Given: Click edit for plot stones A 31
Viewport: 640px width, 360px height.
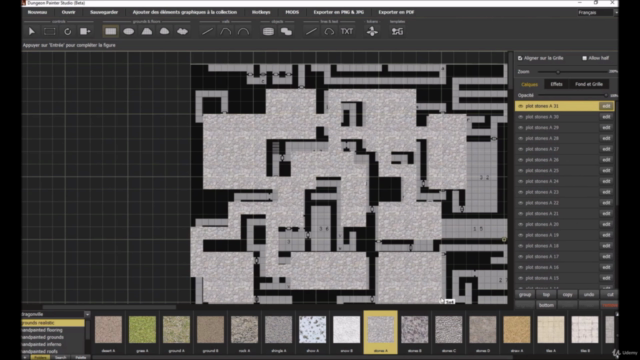Looking at the screenshot, I should (606, 106).
